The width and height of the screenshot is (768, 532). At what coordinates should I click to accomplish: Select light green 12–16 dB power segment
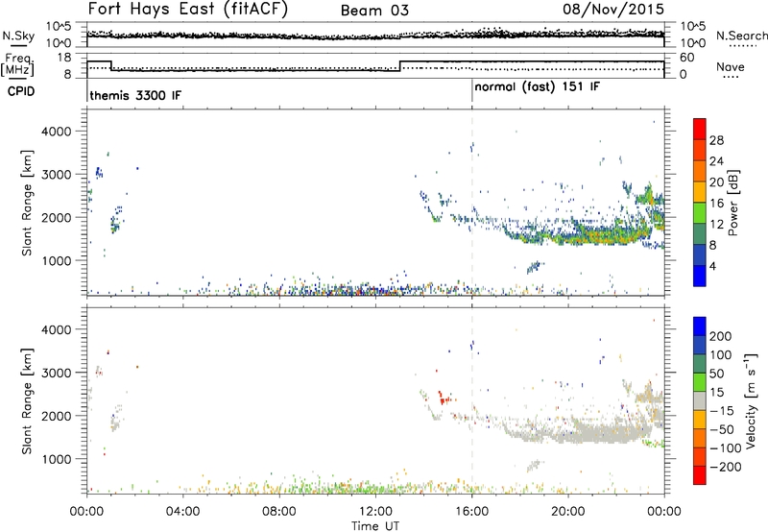(700, 212)
